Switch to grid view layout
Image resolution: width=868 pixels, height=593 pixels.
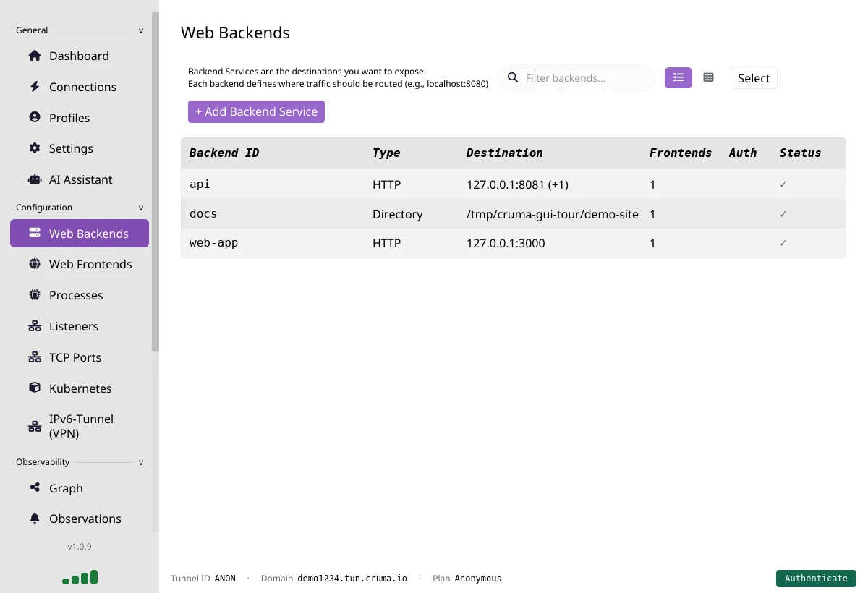[x=709, y=77]
